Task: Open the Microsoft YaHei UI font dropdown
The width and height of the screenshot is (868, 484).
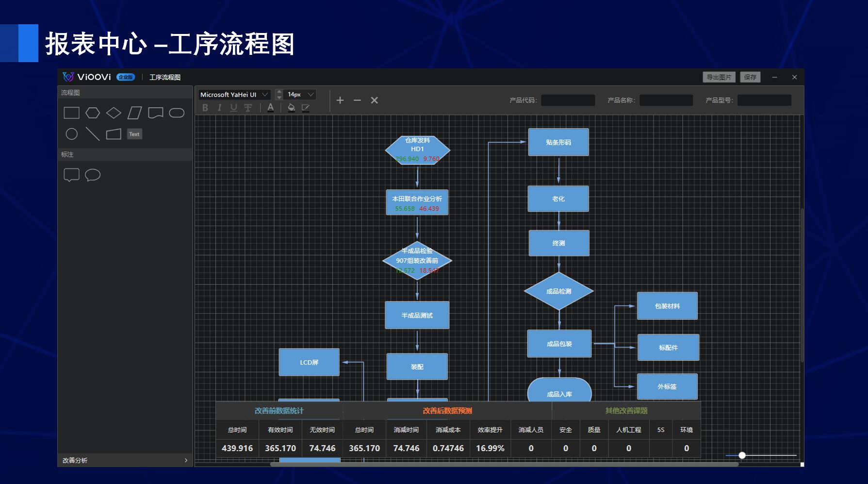Action: 234,95
